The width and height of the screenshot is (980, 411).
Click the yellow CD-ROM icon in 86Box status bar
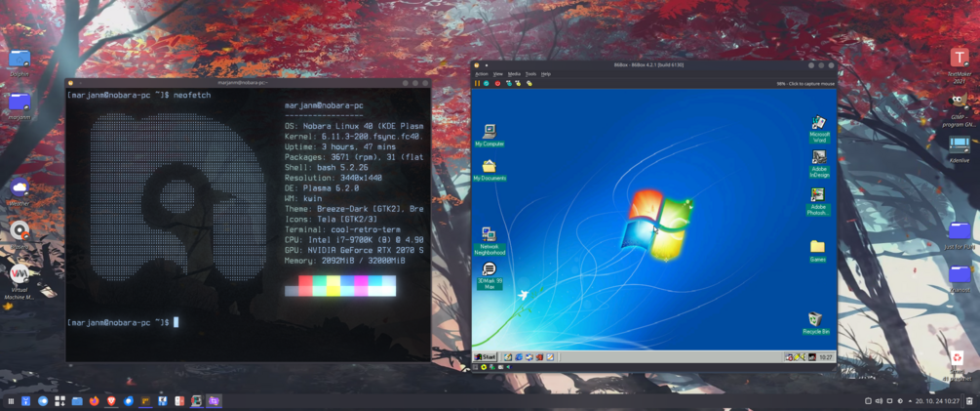[x=484, y=367]
